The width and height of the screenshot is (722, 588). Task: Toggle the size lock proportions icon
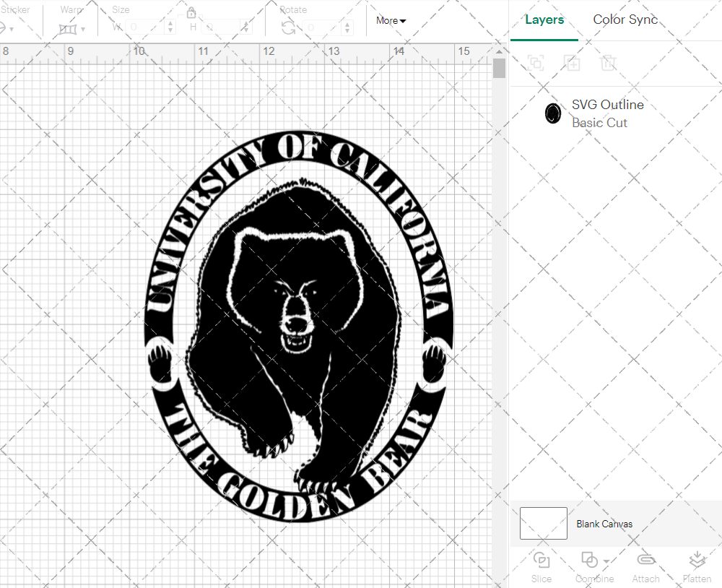coord(191,13)
